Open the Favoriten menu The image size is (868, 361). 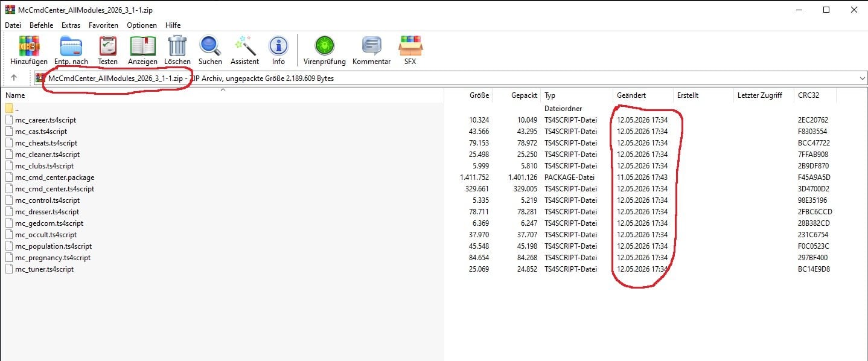103,25
